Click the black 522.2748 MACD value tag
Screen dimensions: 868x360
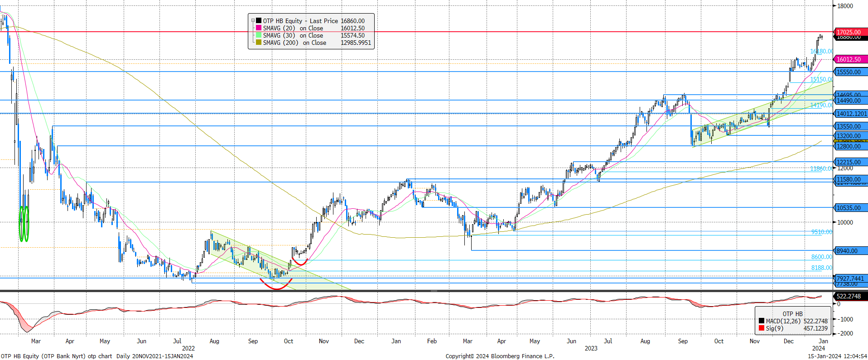851,296
